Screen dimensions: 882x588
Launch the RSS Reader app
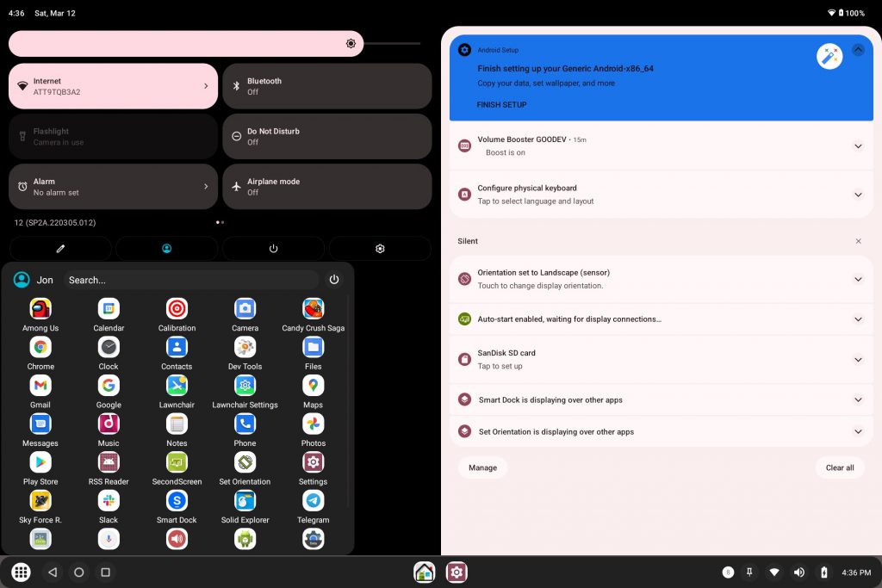[109, 462]
